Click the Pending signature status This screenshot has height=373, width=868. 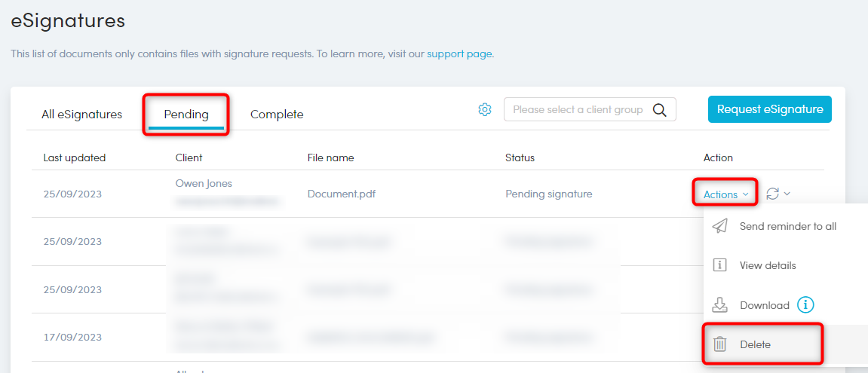[x=548, y=194]
